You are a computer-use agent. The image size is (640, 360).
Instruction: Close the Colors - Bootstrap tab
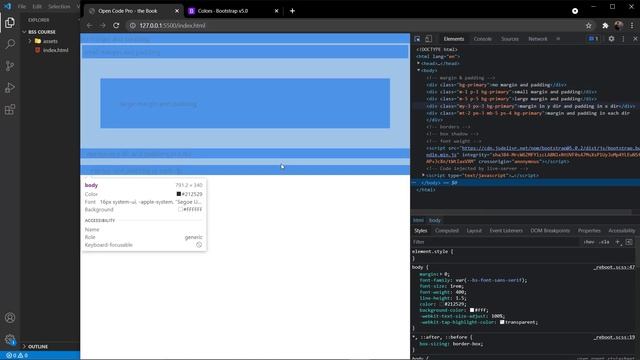click(x=276, y=11)
